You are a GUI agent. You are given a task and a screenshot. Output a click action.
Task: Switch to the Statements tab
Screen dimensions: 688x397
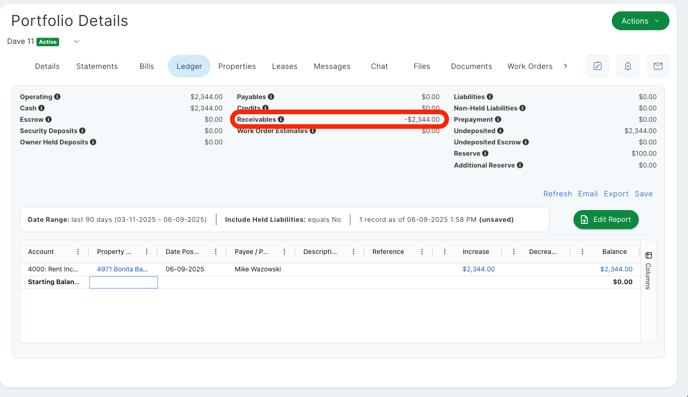tap(97, 66)
